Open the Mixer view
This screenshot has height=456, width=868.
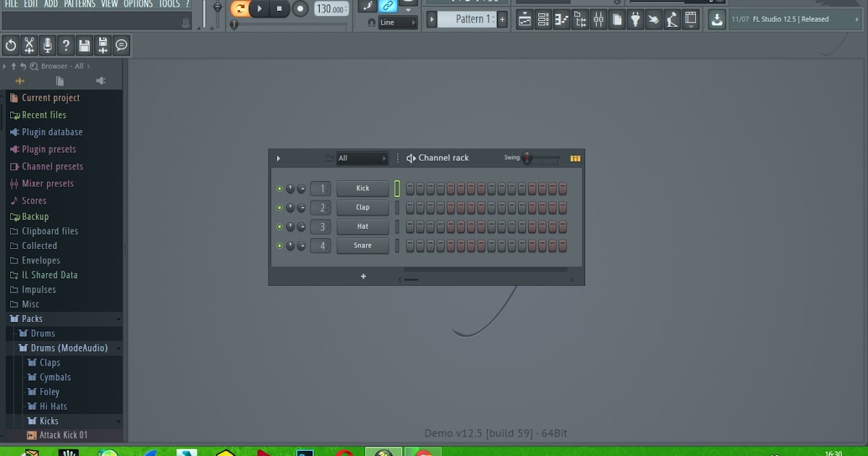pyautogui.click(x=598, y=20)
